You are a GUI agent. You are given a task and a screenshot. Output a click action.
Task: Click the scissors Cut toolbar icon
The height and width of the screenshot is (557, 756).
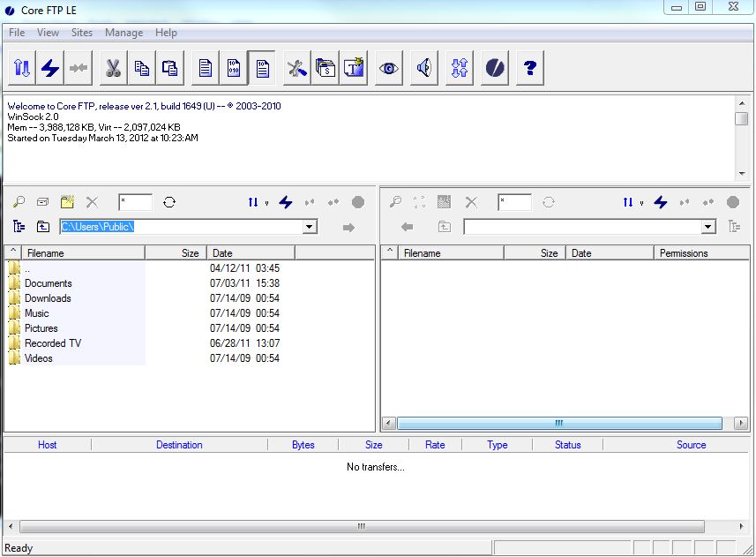click(x=113, y=68)
